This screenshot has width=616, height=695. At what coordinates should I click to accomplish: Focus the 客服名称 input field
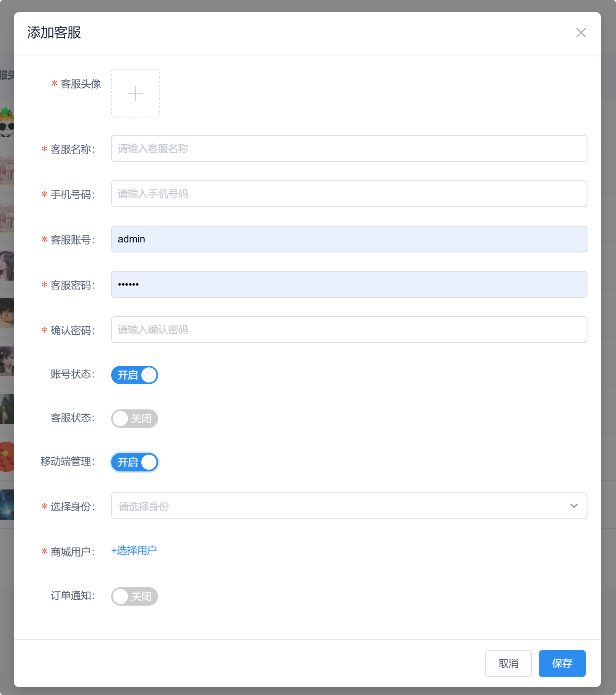click(348, 148)
